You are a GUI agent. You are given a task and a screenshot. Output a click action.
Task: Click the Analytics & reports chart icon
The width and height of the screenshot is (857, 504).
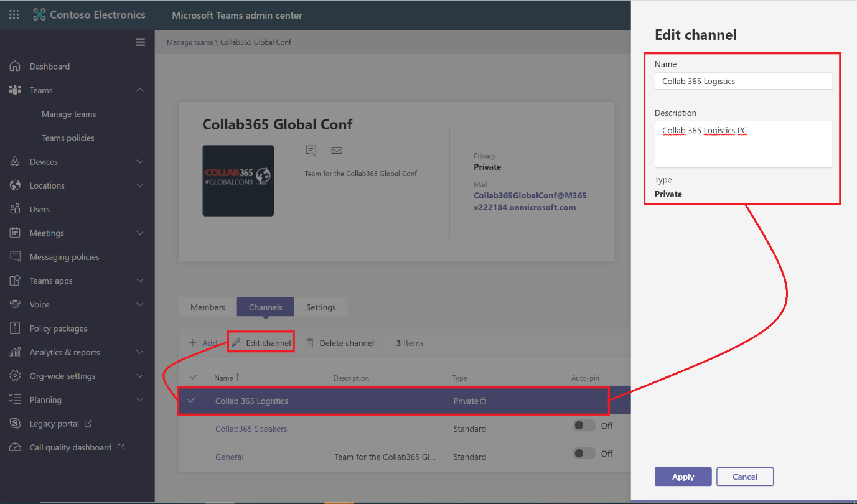[15, 352]
